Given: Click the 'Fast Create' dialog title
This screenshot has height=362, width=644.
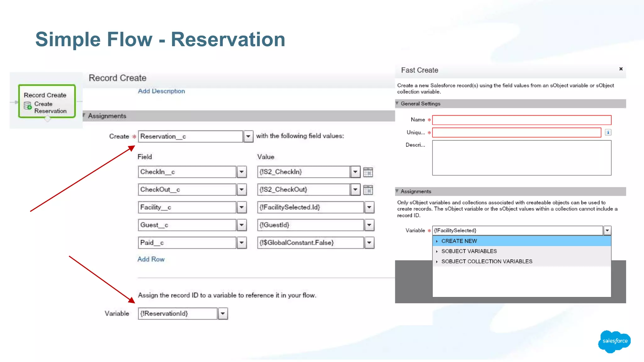Looking at the screenshot, I should click(419, 70).
